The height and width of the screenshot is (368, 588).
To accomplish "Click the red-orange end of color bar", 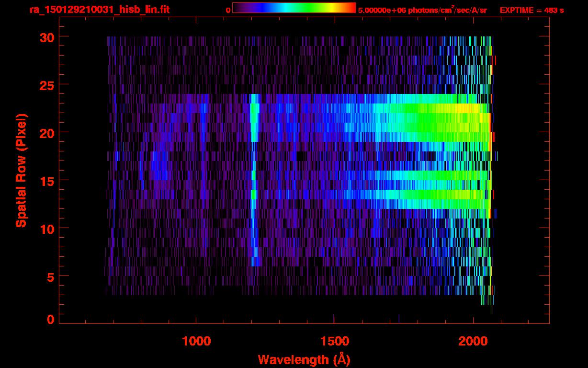I will coord(351,8).
